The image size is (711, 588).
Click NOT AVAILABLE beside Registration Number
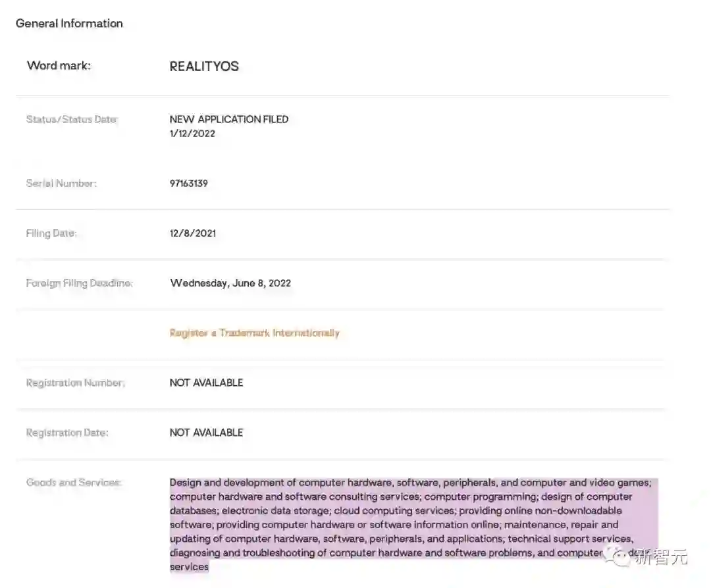(206, 383)
